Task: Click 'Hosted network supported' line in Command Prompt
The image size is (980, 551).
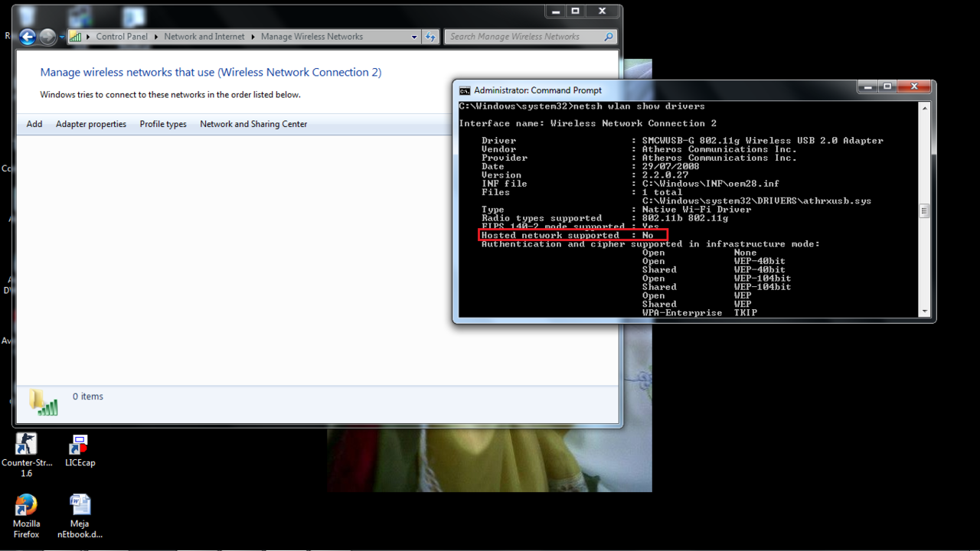Action: click(x=567, y=235)
